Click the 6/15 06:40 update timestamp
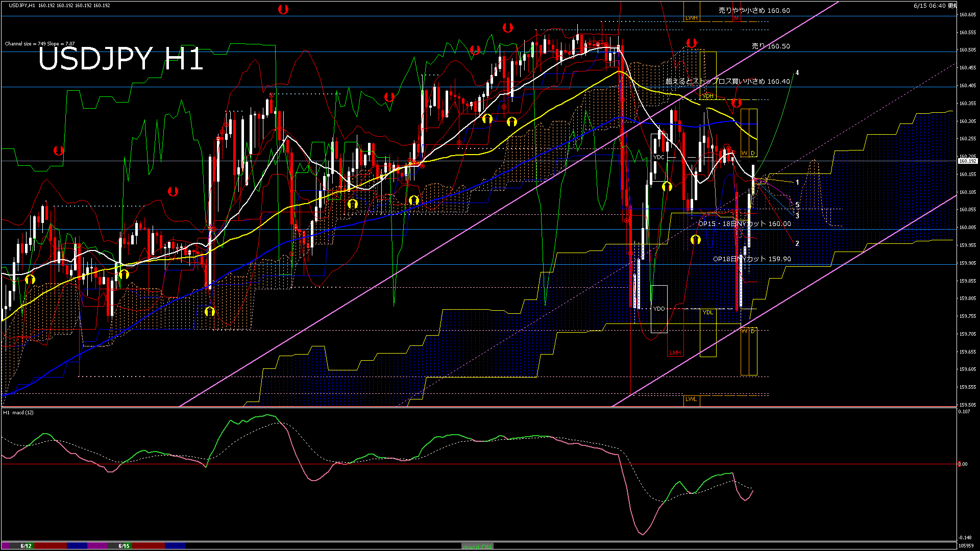The image size is (980, 551). (935, 6)
